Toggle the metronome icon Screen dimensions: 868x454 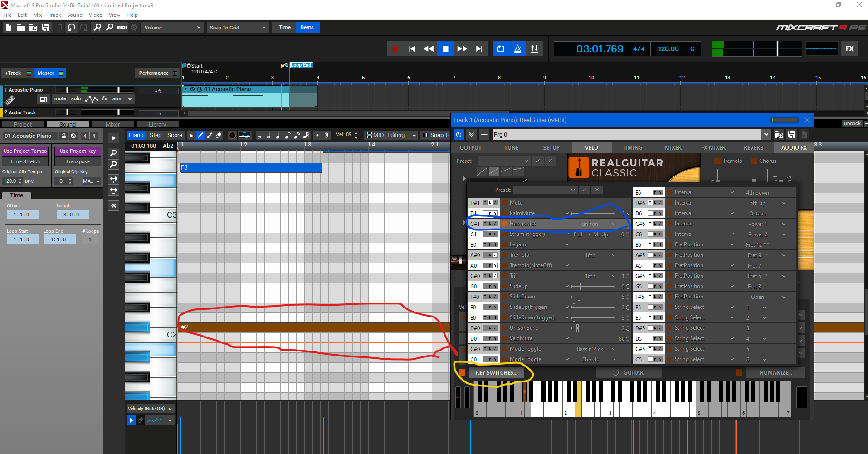[x=517, y=49]
